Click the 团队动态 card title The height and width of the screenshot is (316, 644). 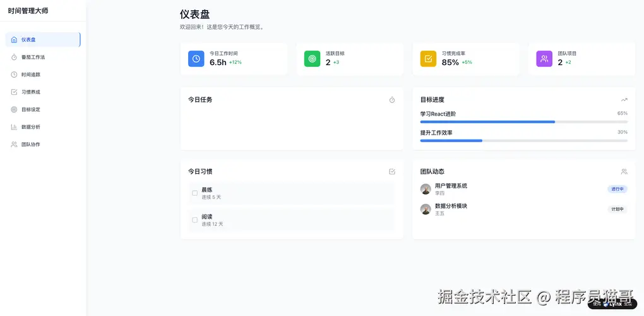[432, 171]
